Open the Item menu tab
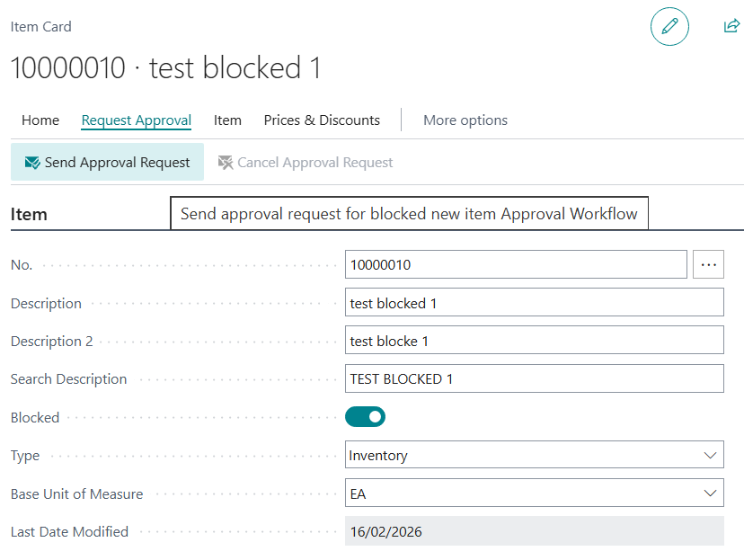Screen dimensions: 744x560 [227, 120]
